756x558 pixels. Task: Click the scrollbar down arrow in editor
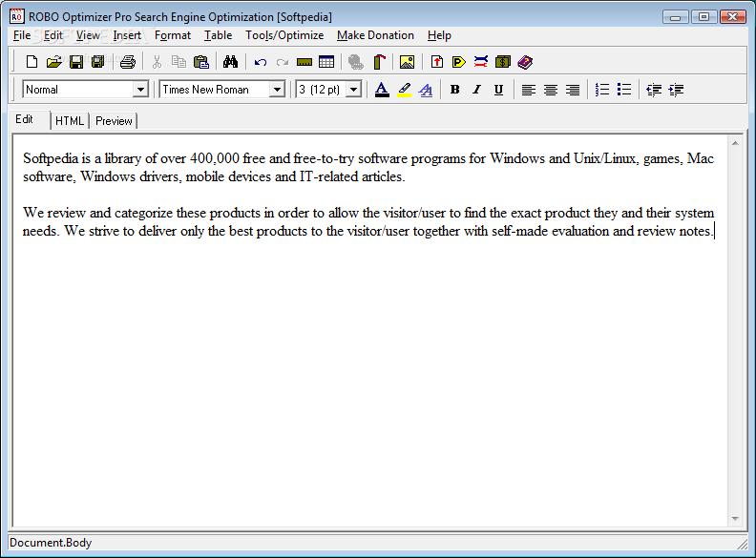point(735,519)
